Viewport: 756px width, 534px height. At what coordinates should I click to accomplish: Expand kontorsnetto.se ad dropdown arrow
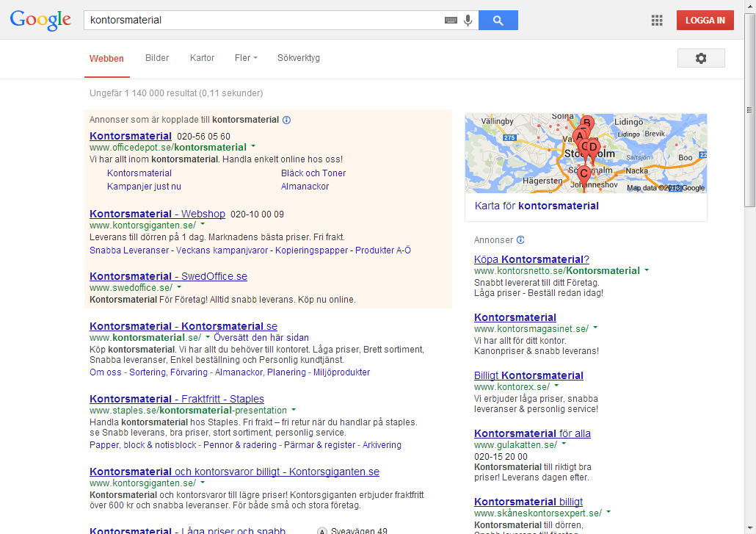[647, 270]
